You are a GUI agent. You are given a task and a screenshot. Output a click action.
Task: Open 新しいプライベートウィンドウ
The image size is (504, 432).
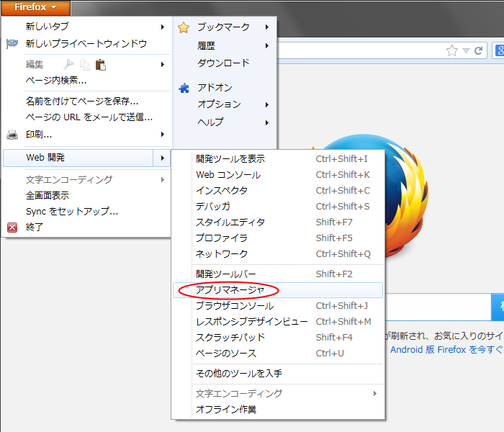point(86,44)
